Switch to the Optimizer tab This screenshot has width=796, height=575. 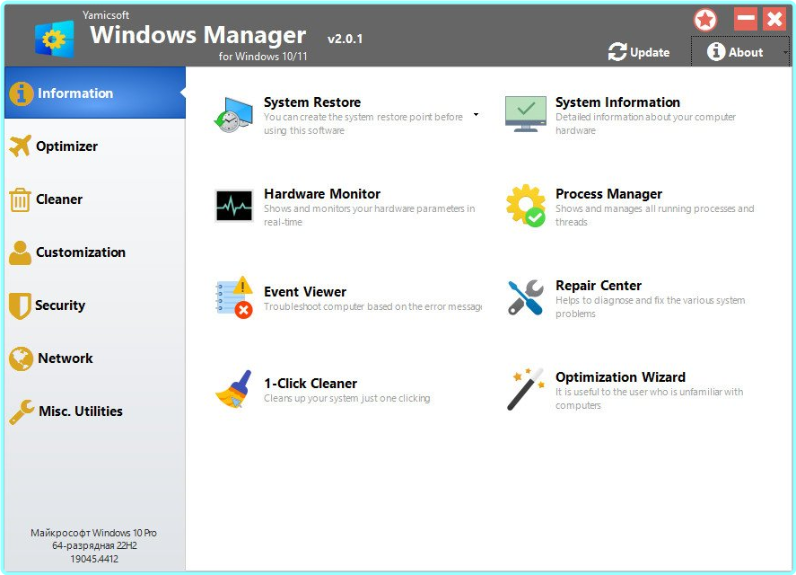[66, 146]
